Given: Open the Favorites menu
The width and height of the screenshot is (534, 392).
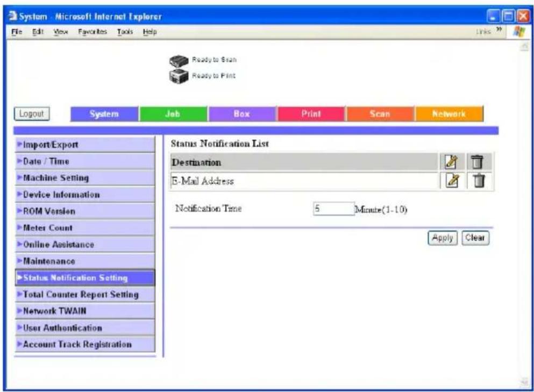Looking at the screenshot, I should (92, 32).
